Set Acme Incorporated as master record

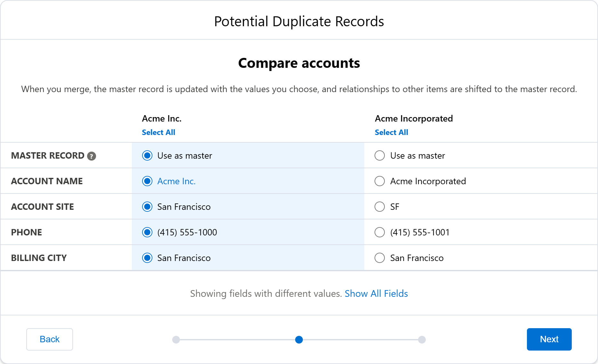point(379,156)
